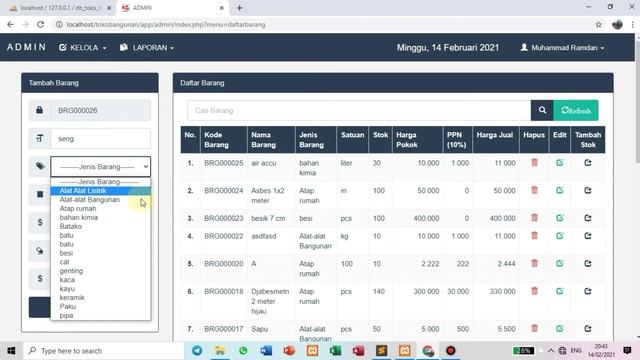Screen dimensions: 640x360
Task: Choose Batako option
Action: (x=100, y=226)
